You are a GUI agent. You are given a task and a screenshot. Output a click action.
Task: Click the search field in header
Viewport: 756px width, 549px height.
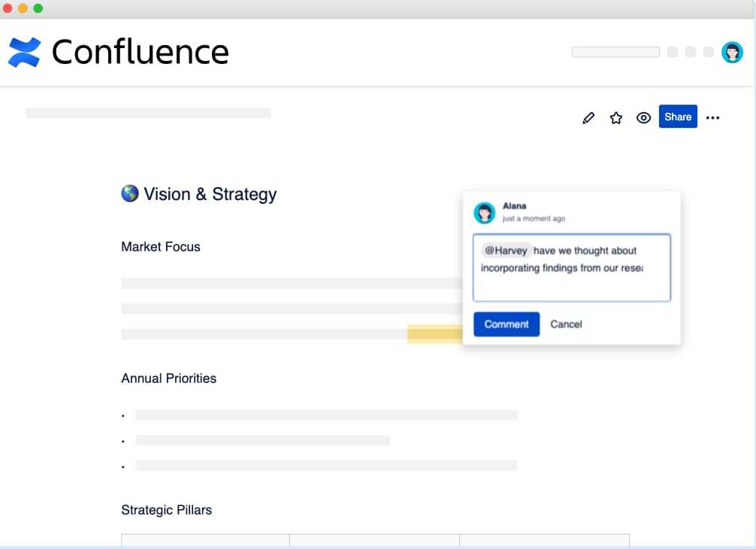click(615, 52)
